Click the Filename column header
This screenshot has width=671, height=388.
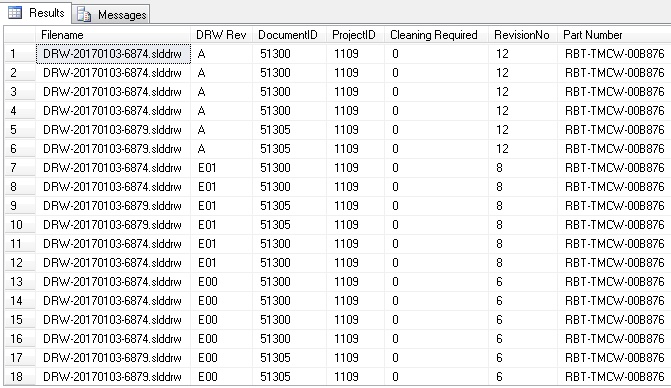(x=113, y=35)
